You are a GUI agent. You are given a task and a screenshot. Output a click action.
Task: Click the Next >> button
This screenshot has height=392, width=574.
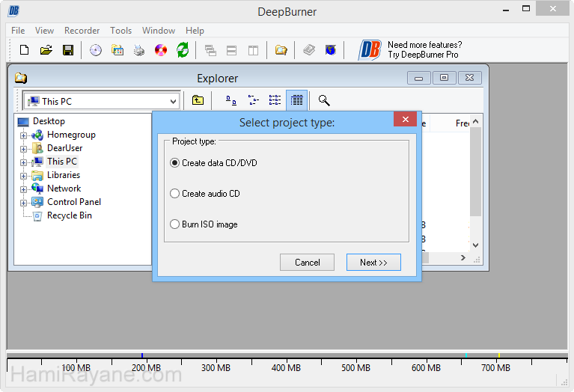373,262
